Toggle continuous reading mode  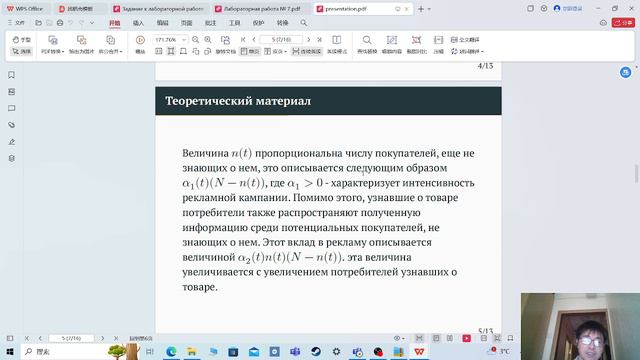[x=307, y=51]
